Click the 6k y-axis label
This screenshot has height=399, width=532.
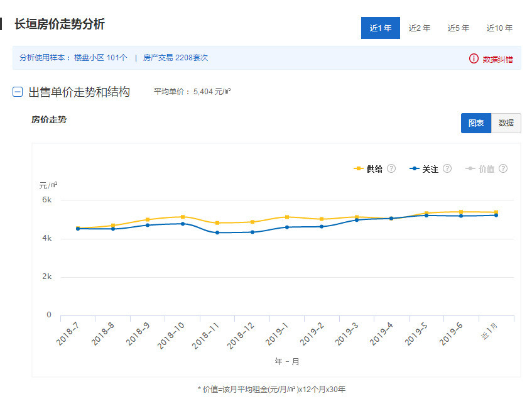click(47, 200)
